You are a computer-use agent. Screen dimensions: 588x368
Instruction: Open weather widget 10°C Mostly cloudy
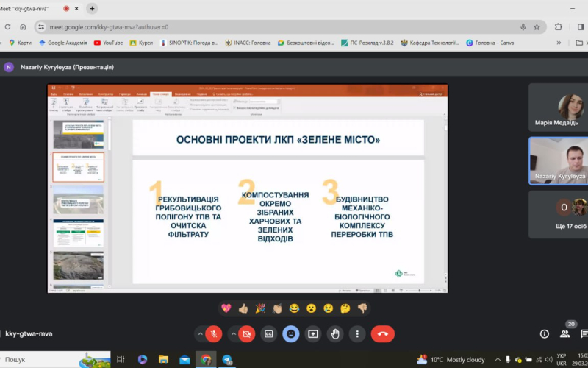[x=451, y=359]
